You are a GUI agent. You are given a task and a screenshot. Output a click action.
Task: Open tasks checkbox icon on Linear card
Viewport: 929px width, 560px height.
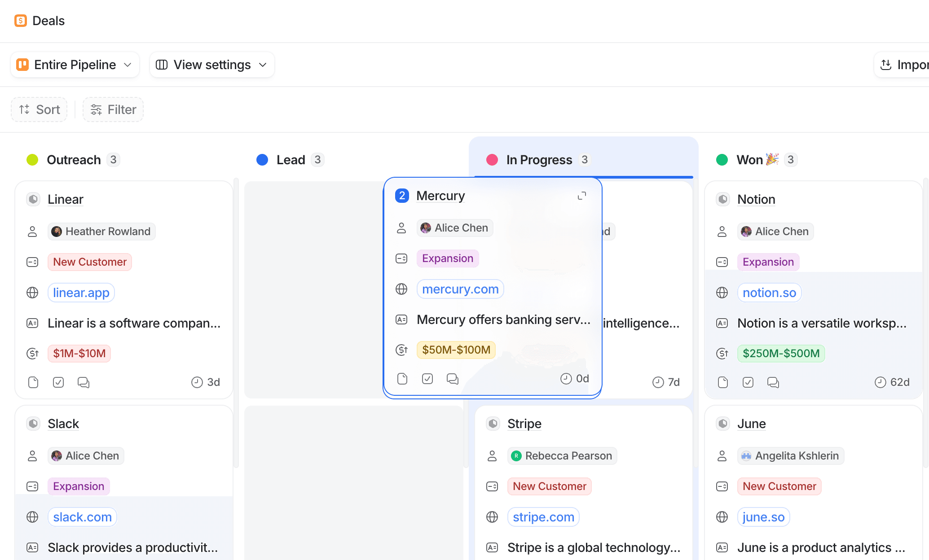coord(58,382)
